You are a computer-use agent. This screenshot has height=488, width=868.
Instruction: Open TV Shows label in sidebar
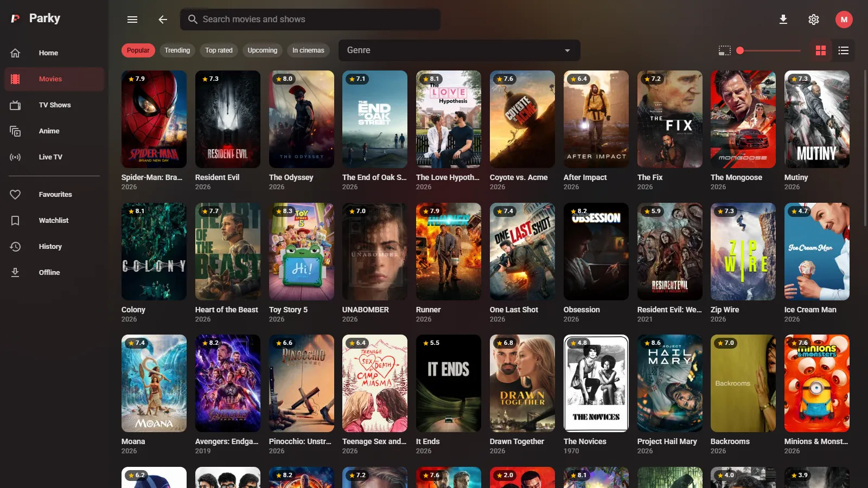(55, 105)
